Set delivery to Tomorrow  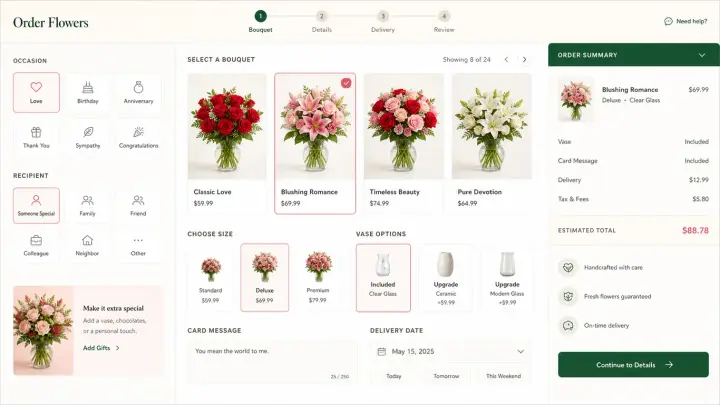pyautogui.click(x=446, y=376)
